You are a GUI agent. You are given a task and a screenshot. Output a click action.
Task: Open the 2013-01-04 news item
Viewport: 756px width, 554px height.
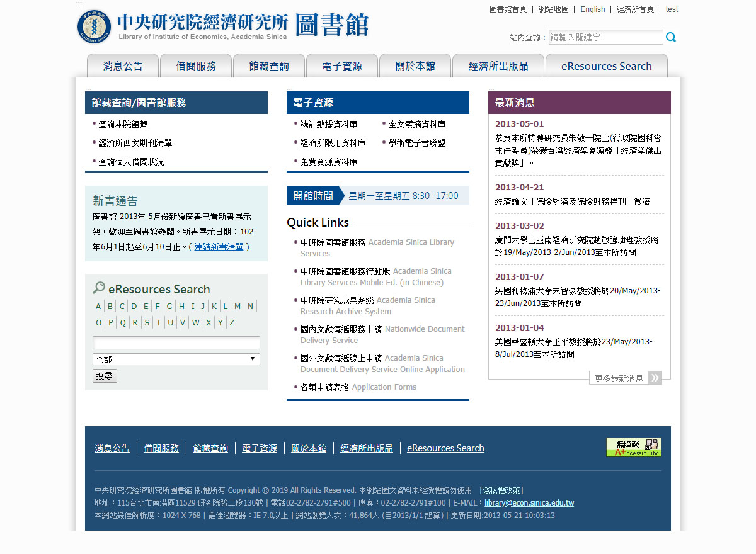point(574,348)
